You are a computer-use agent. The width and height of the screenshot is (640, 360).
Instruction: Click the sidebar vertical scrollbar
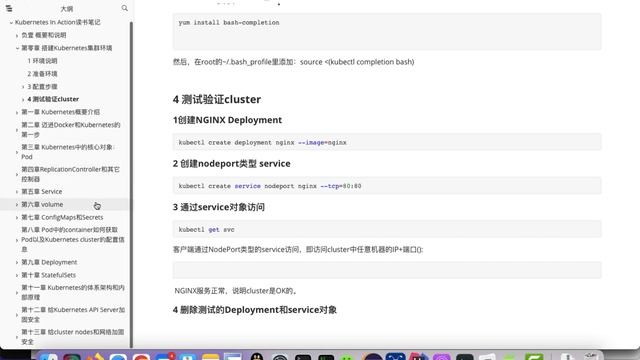(x=131, y=184)
